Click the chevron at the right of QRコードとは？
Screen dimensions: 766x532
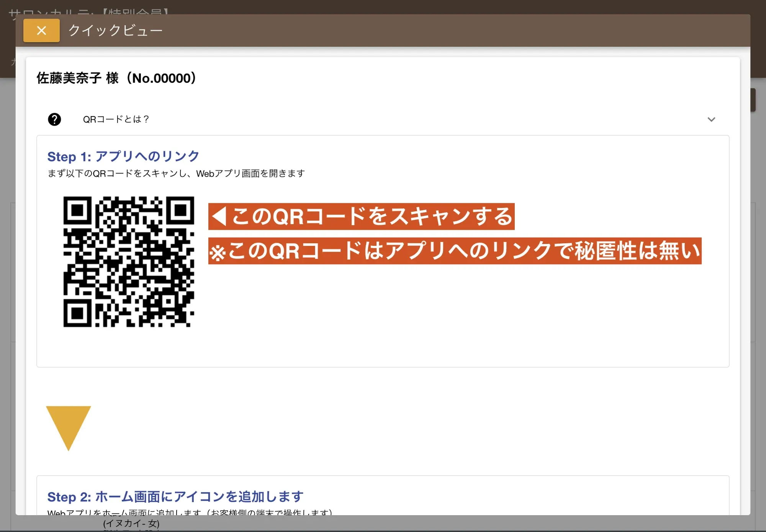click(x=712, y=119)
